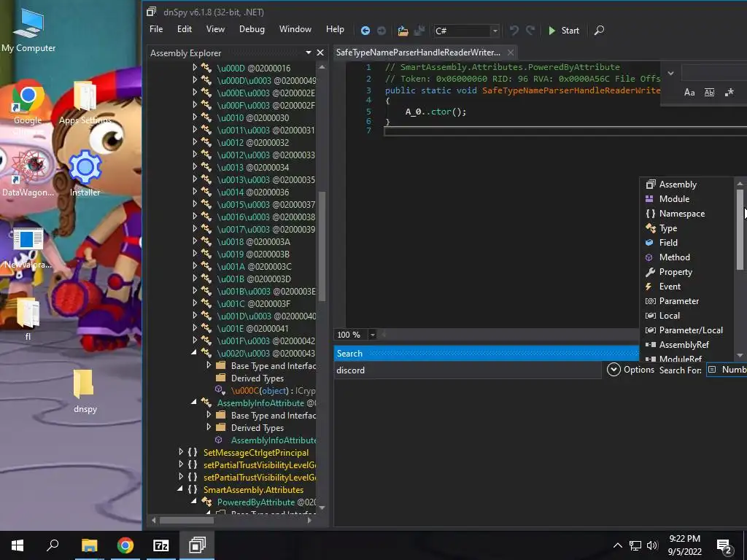Viewport: 747px width, 560px height.
Task: Click the Redo toolbar icon
Action: point(530,31)
